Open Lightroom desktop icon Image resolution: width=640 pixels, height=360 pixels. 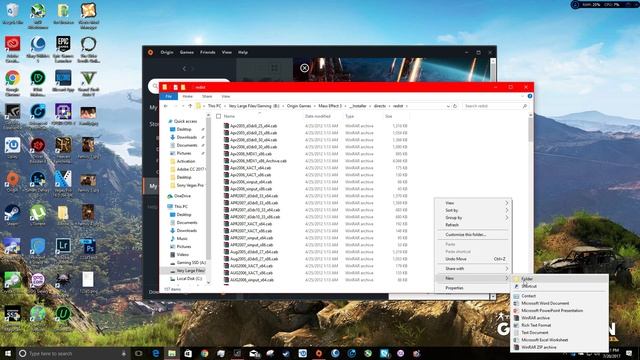(x=63, y=248)
